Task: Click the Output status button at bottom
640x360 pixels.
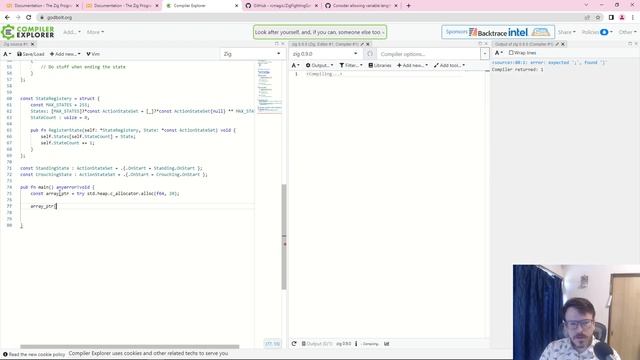Action: [x=317, y=344]
